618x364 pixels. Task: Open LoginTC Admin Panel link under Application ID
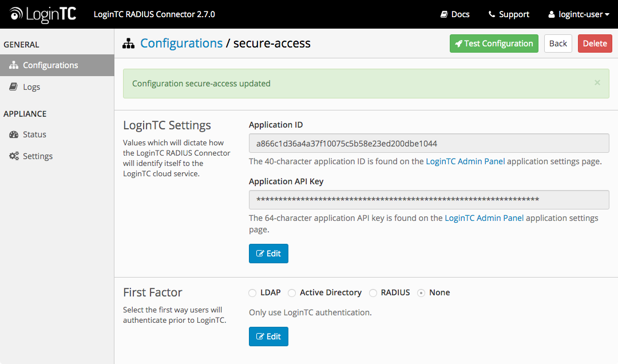click(x=465, y=161)
